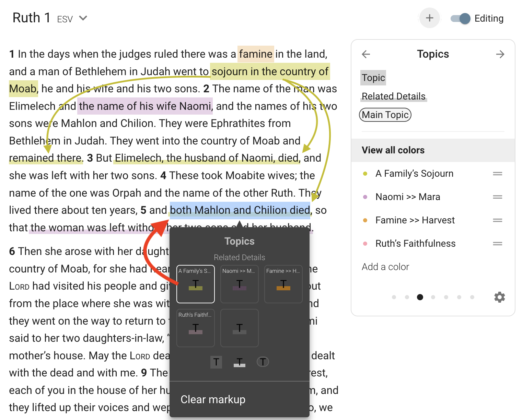Click highlighted word famine in verse 1
This screenshot has width=523, height=420.
tap(256, 54)
